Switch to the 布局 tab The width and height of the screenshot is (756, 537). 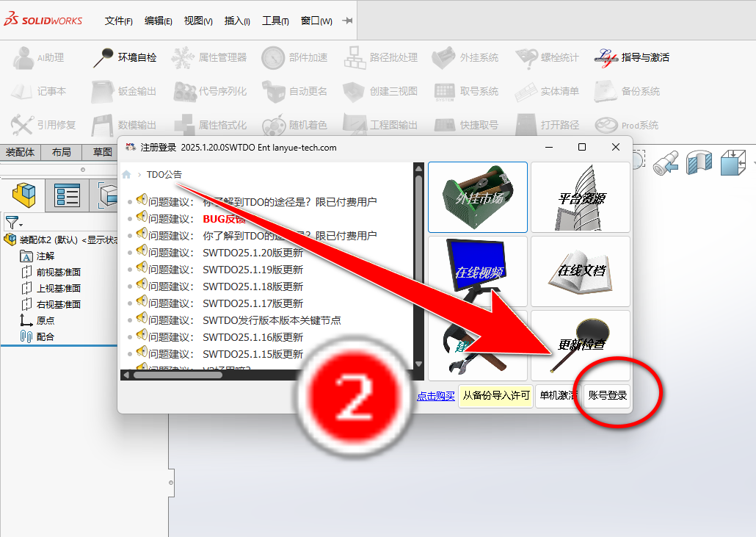click(62, 152)
